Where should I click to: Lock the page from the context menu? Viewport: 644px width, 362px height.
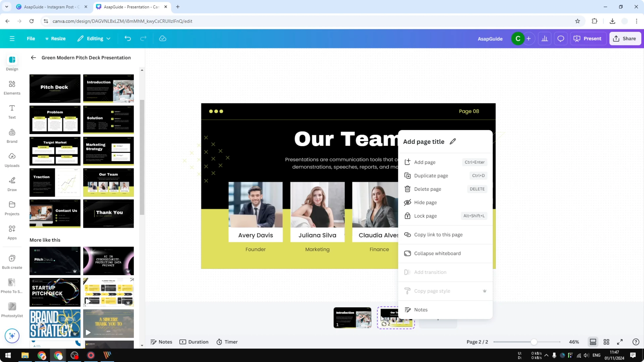pyautogui.click(x=425, y=216)
